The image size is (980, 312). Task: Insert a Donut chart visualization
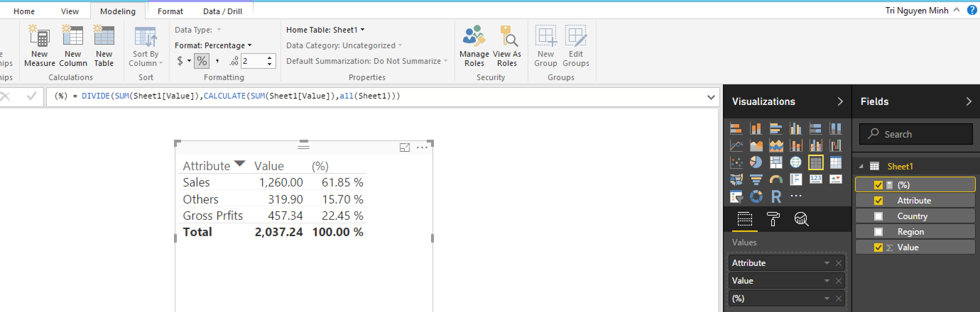point(756,196)
